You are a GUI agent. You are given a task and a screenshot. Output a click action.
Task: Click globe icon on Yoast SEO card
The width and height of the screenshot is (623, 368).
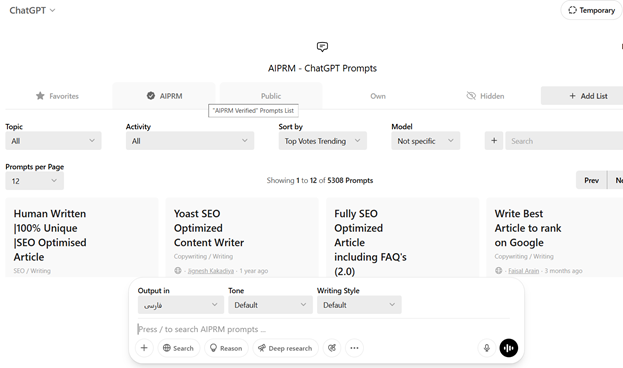pos(178,271)
